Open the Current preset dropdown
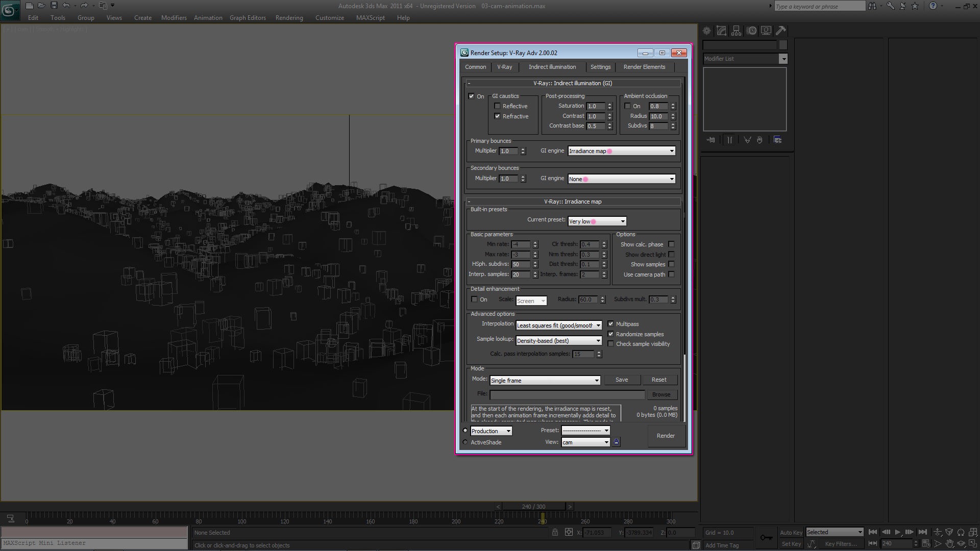980x551 pixels. [597, 221]
